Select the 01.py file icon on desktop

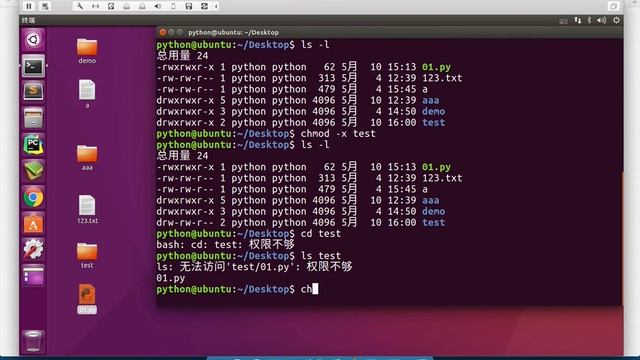point(87,298)
